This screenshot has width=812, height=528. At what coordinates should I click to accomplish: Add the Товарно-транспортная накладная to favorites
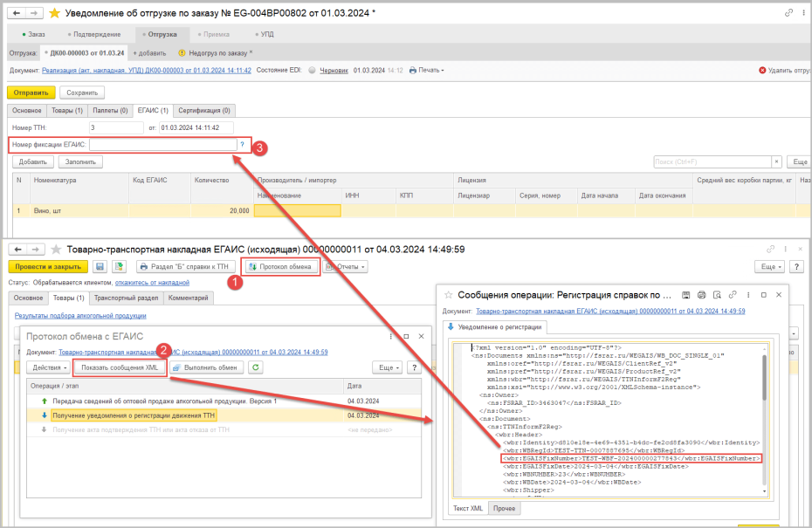click(56, 250)
